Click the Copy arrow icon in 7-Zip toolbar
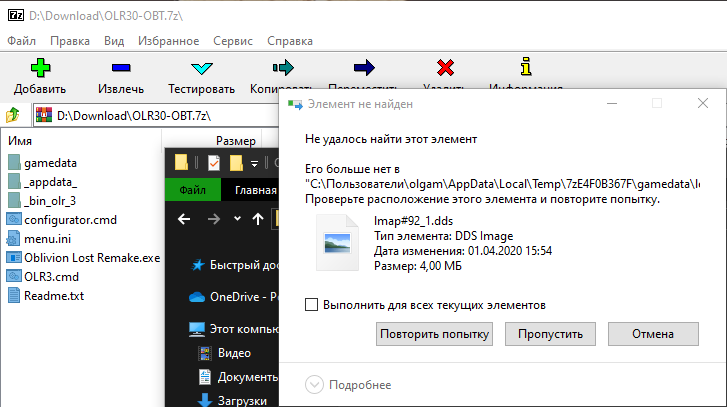 tap(283, 68)
